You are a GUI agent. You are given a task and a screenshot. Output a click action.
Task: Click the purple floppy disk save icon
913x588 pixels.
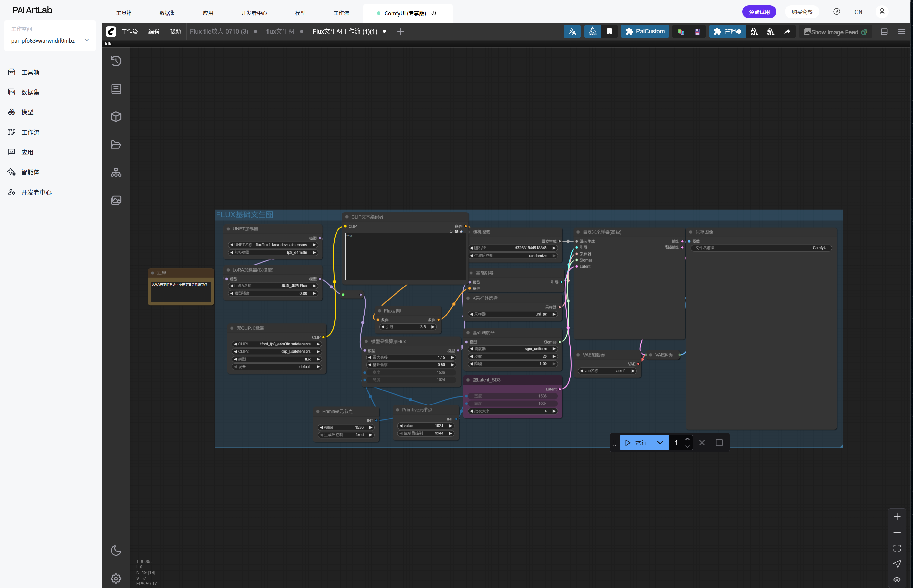coord(697,32)
